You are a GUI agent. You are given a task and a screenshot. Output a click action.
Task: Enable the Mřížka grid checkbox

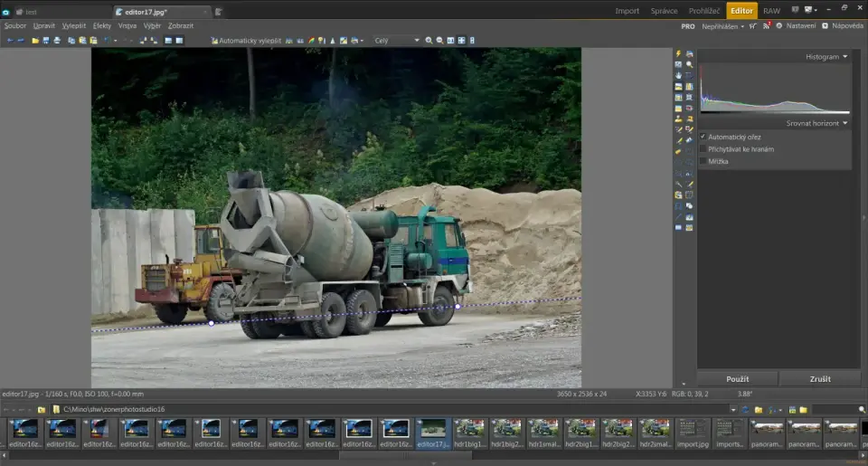pos(703,160)
